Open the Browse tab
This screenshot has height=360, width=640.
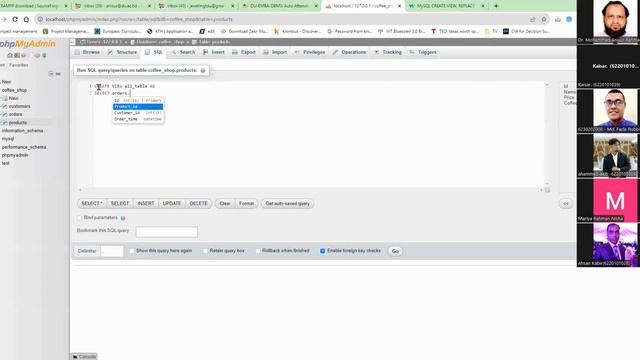coord(87,52)
